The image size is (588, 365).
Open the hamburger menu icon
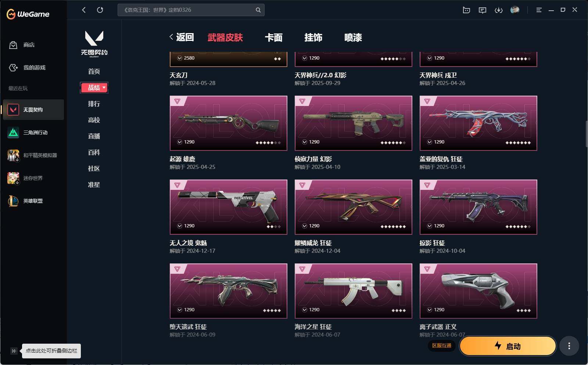tap(539, 10)
